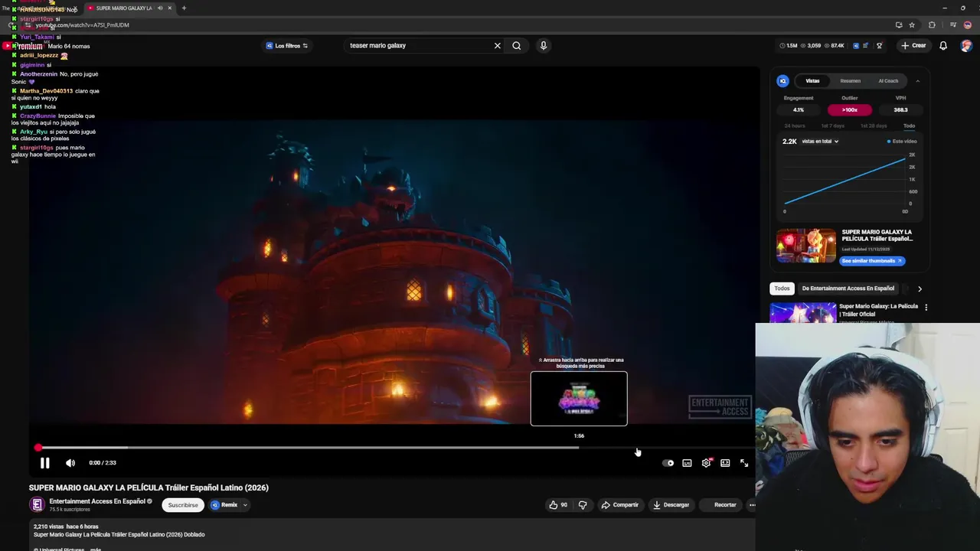Toggle 'Este video' chart legend
The image size is (980, 551).
tap(902, 142)
